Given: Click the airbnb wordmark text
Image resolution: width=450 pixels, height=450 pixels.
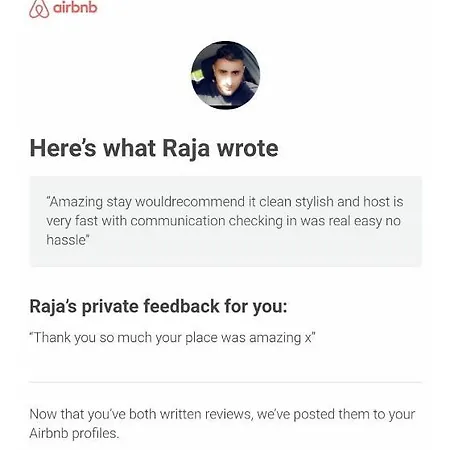Looking at the screenshot, I should pos(75,7).
